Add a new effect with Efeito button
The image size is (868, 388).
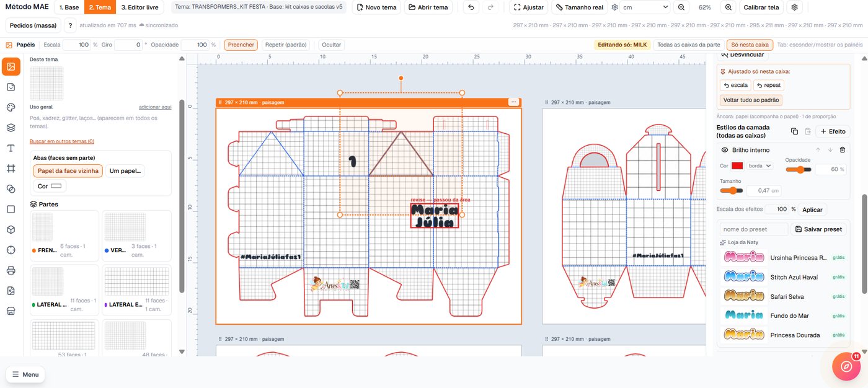pyautogui.click(x=833, y=131)
